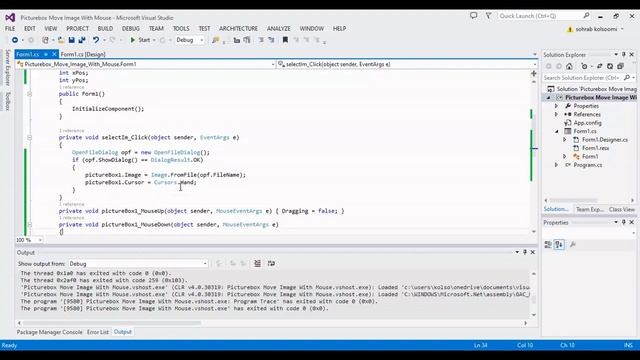Click the Start debugging button
The width and height of the screenshot is (640, 360).
coord(140,40)
